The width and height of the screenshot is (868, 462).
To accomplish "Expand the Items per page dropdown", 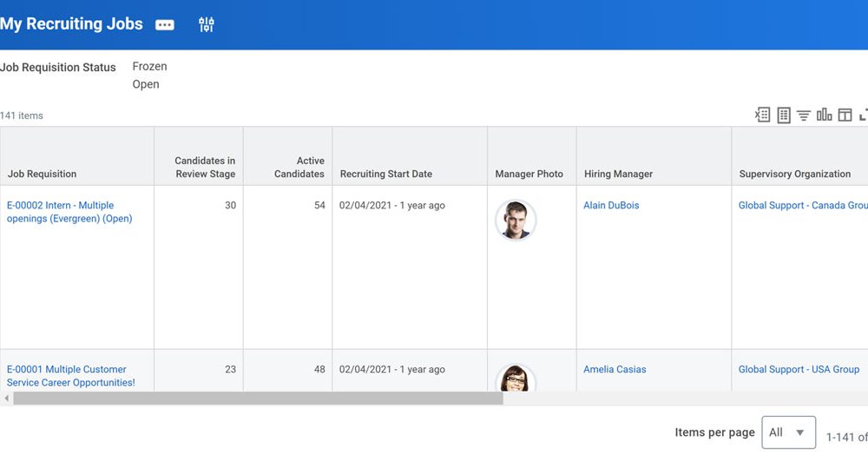I will pos(788,432).
